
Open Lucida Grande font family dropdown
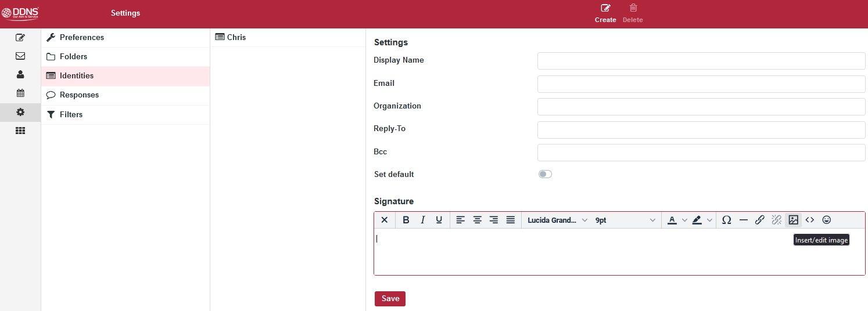[557, 220]
